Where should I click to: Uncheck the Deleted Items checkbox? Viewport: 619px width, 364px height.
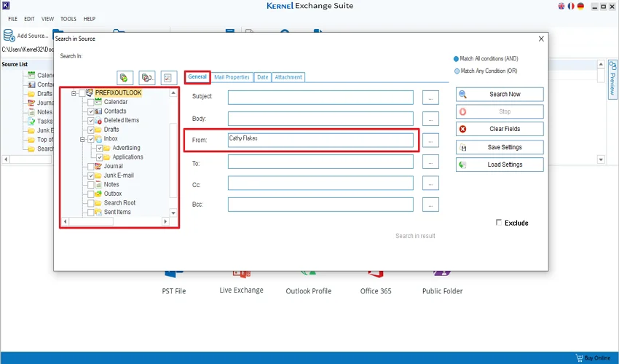[x=91, y=120]
